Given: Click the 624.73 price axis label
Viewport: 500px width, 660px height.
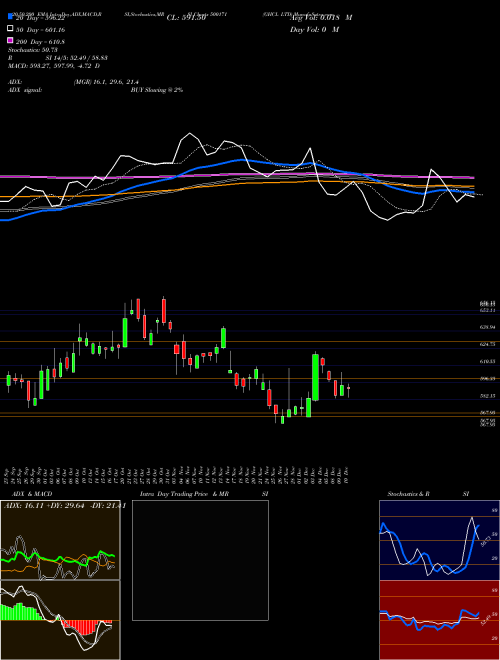Looking at the screenshot, I should pyautogui.click(x=487, y=344).
